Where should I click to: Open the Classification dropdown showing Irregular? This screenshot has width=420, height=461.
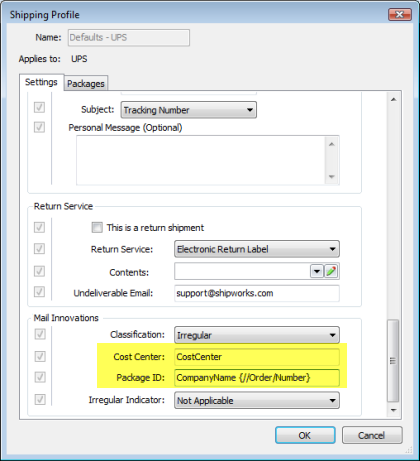[x=257, y=335]
